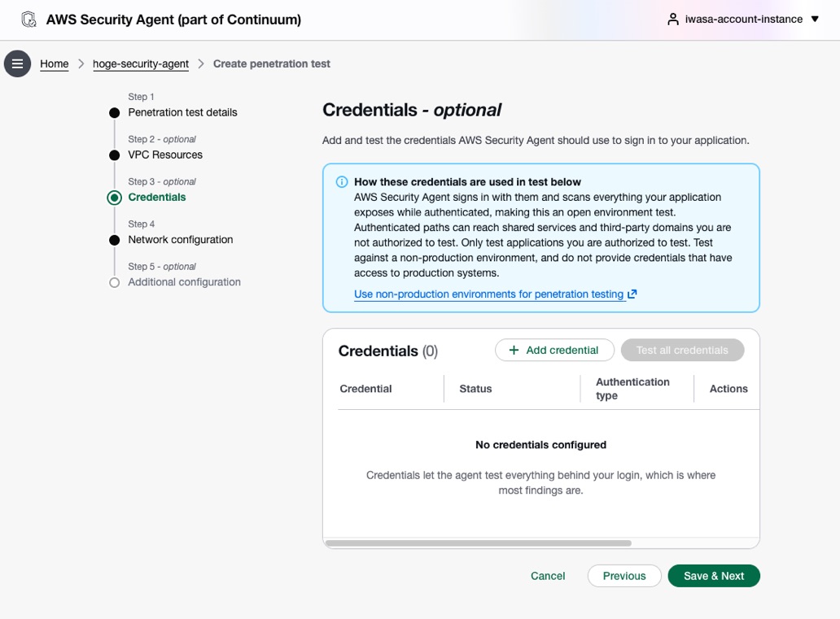Sort by the Status column header
Image resolution: width=840 pixels, height=619 pixels.
point(475,389)
